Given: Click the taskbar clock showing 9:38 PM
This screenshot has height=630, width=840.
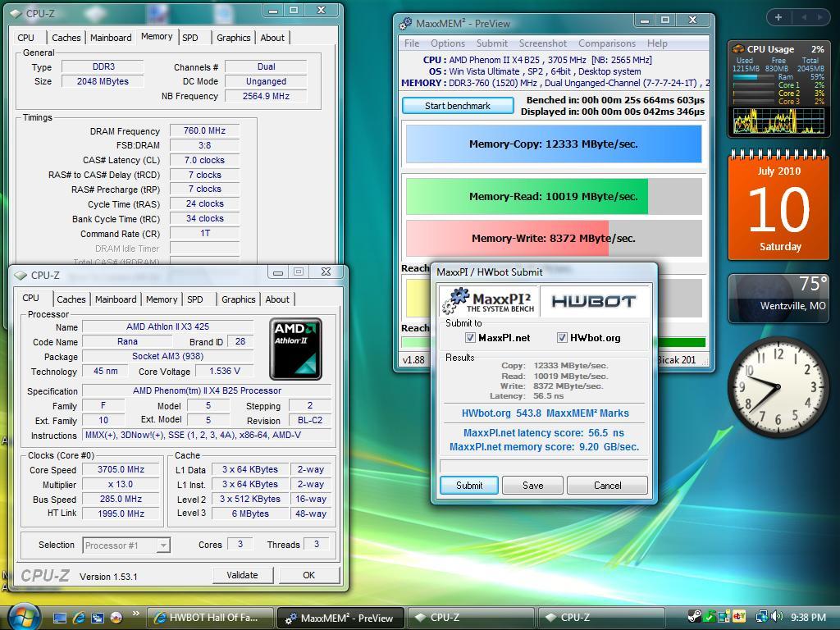Looking at the screenshot, I should 808,617.
